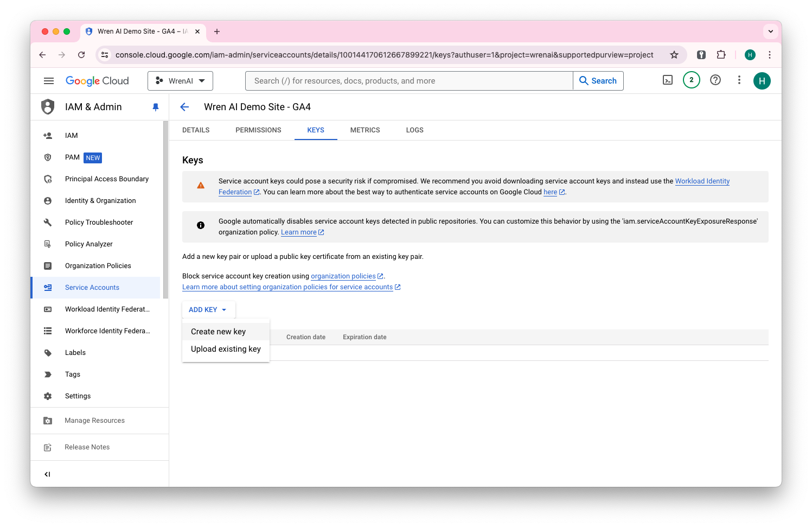This screenshot has height=527, width=812.
Task: Switch to the LOGS tab
Action: click(x=415, y=130)
